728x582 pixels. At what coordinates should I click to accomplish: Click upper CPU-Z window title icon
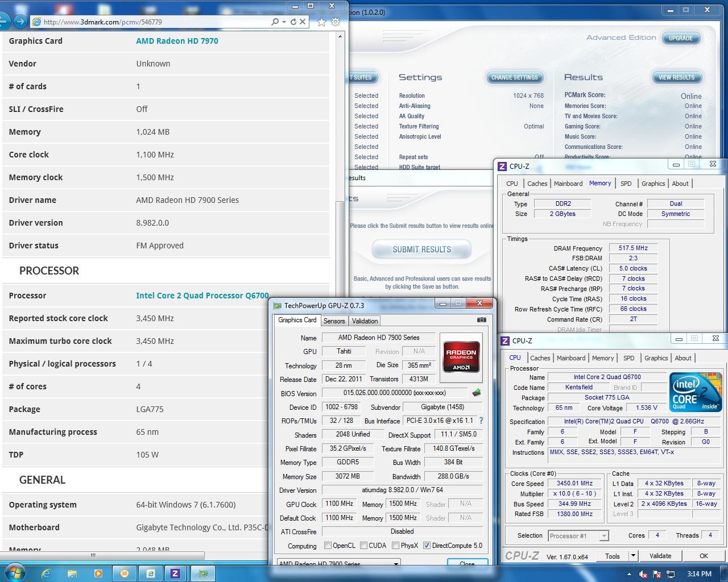click(x=502, y=166)
